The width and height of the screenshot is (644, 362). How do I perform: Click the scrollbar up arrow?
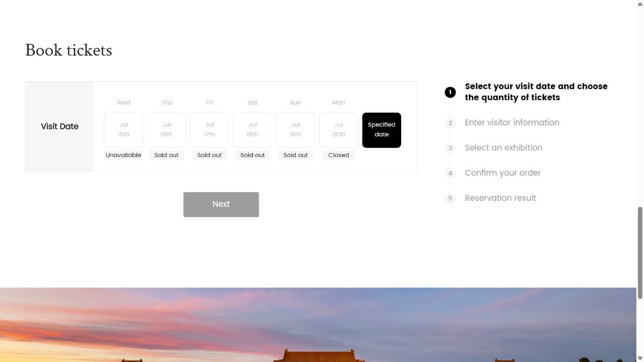(x=640, y=4)
